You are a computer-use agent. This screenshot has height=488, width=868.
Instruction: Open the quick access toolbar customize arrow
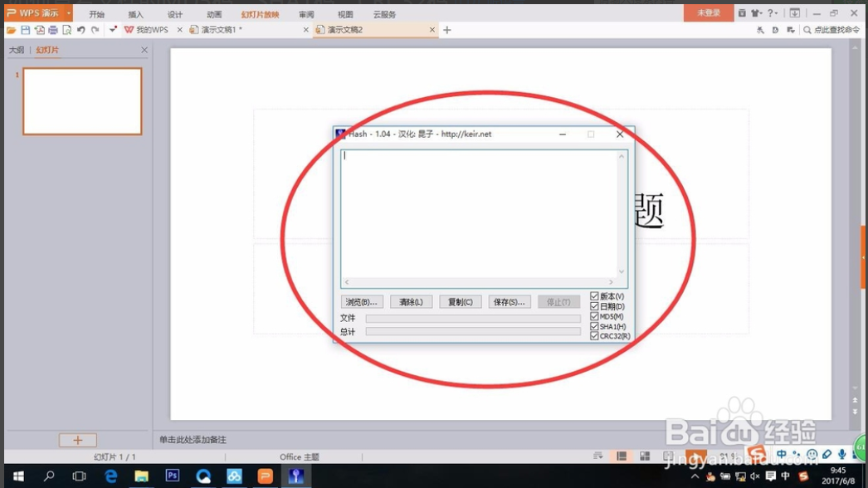113,29
